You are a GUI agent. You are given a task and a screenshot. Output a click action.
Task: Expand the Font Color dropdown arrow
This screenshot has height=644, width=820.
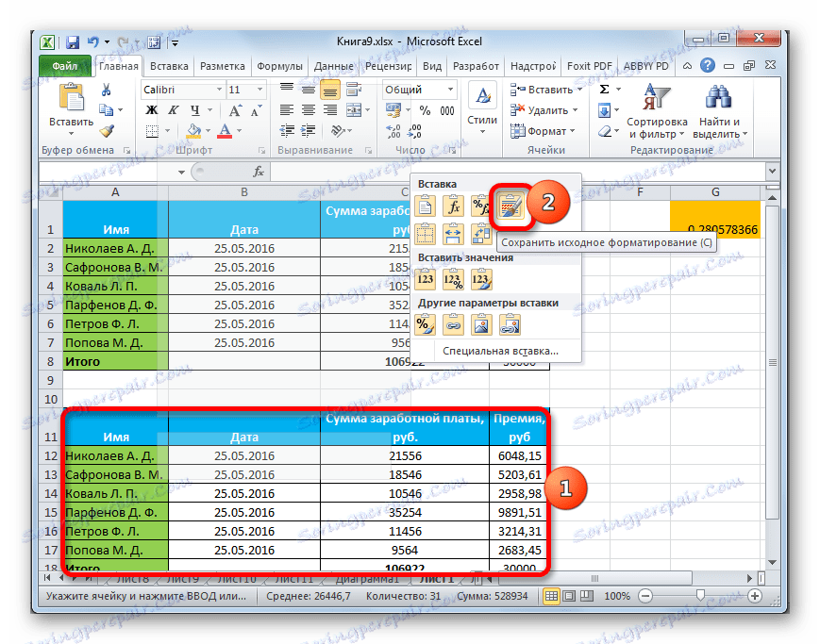[x=238, y=131]
